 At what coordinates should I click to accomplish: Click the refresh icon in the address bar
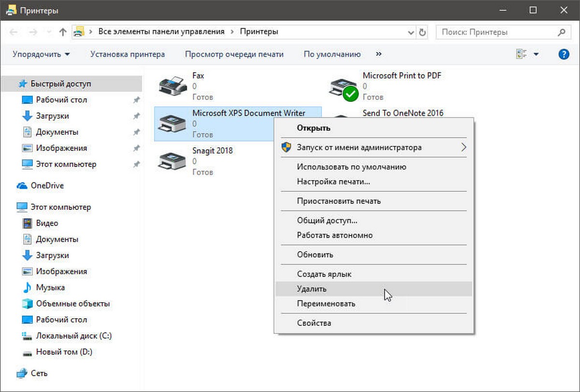(x=423, y=32)
